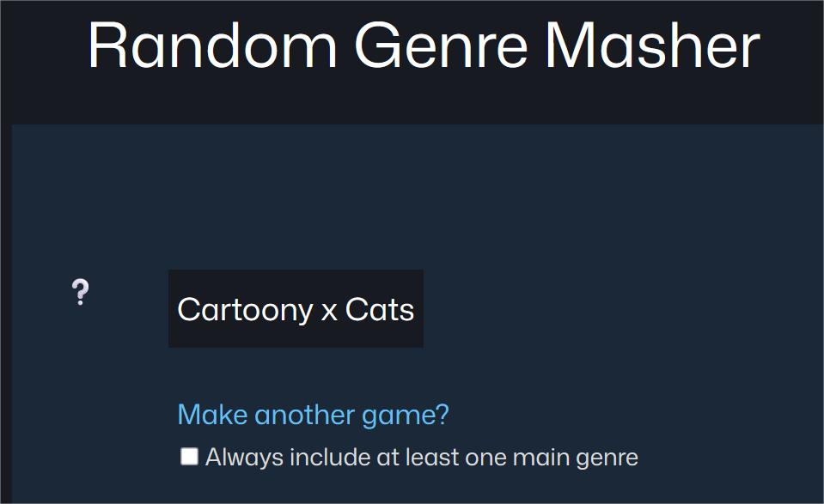Tick the main genre checkbox
The height and width of the screenshot is (504, 824).
pos(189,456)
